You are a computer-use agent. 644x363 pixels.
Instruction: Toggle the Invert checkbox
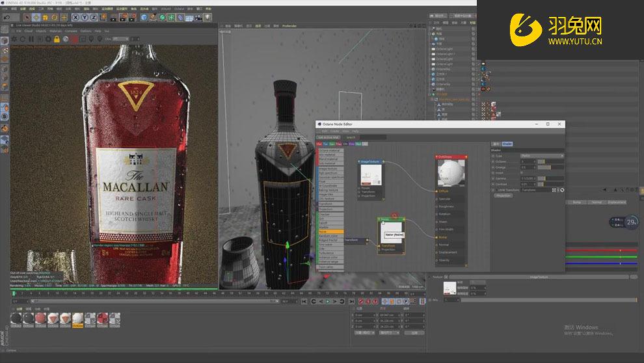click(522, 173)
